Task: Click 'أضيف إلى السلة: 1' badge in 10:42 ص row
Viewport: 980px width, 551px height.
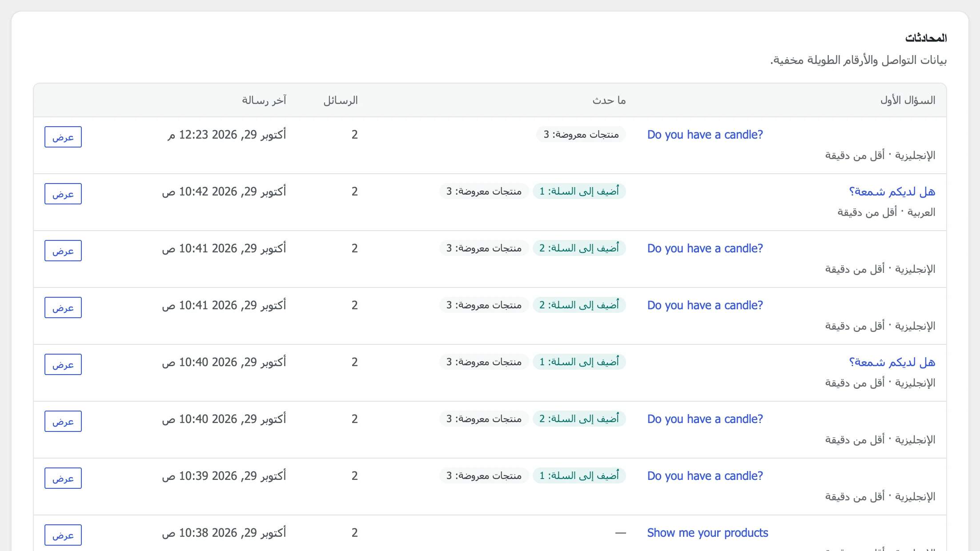Action: tap(579, 192)
